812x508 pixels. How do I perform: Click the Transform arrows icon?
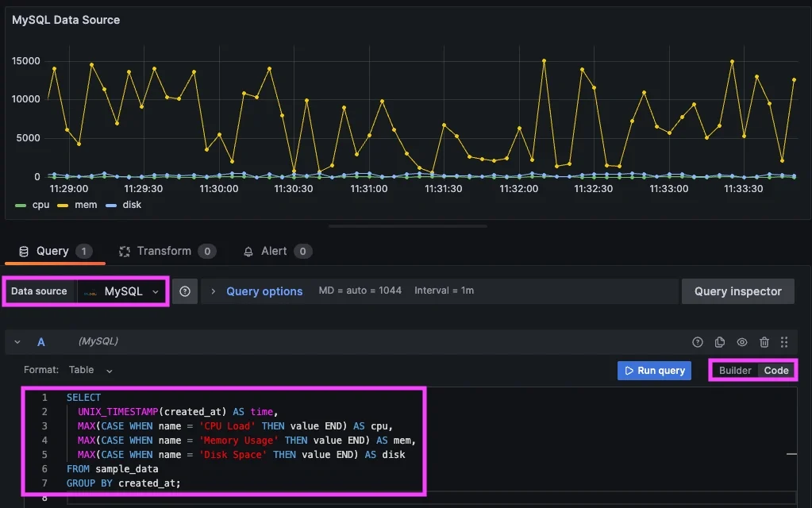(x=123, y=251)
